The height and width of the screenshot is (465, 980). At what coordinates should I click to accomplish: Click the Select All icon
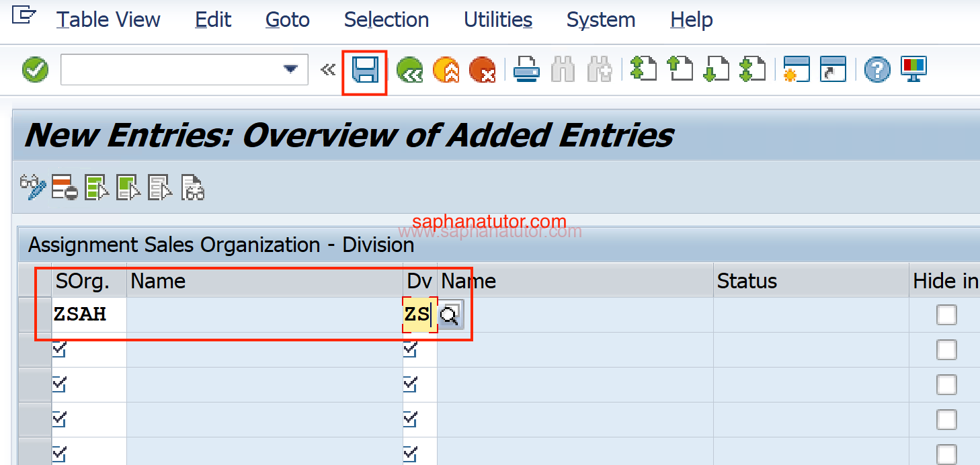pos(97,188)
